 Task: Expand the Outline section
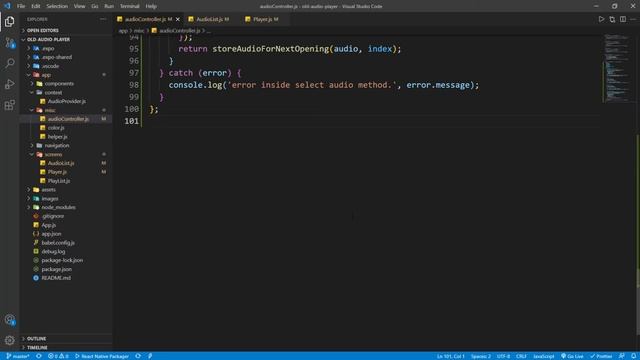tap(66, 339)
